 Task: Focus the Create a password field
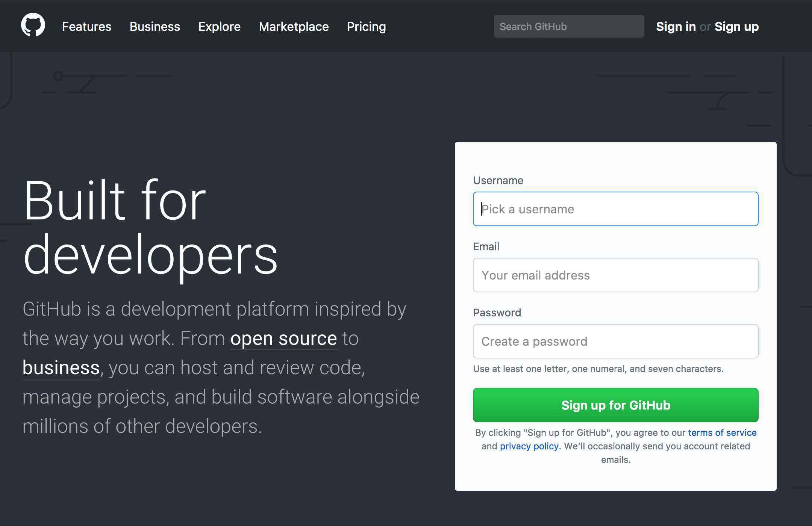point(615,341)
